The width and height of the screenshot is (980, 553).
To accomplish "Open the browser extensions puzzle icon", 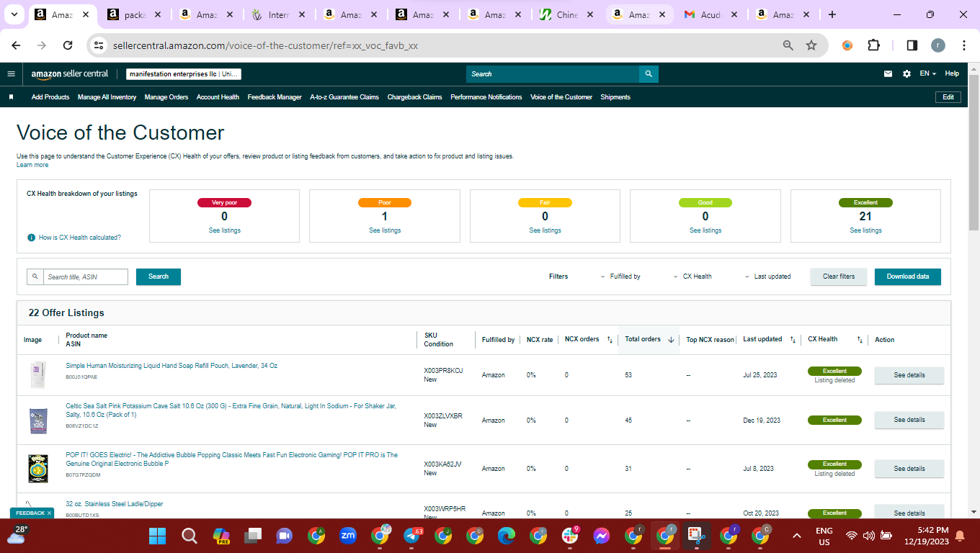I will pyautogui.click(x=873, y=45).
